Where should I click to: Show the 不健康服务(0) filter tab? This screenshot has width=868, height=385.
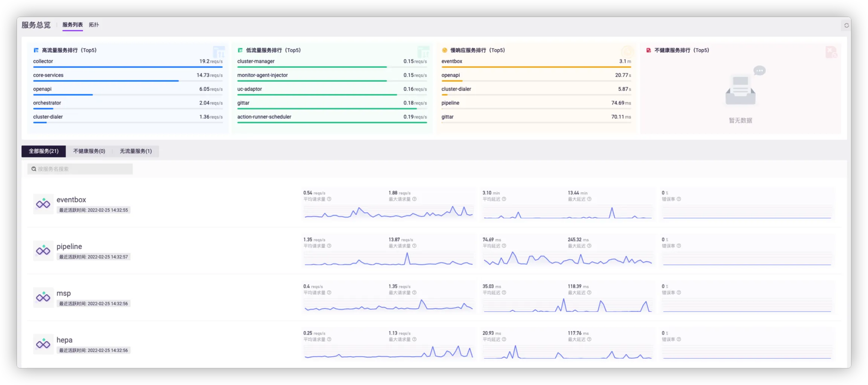point(89,151)
